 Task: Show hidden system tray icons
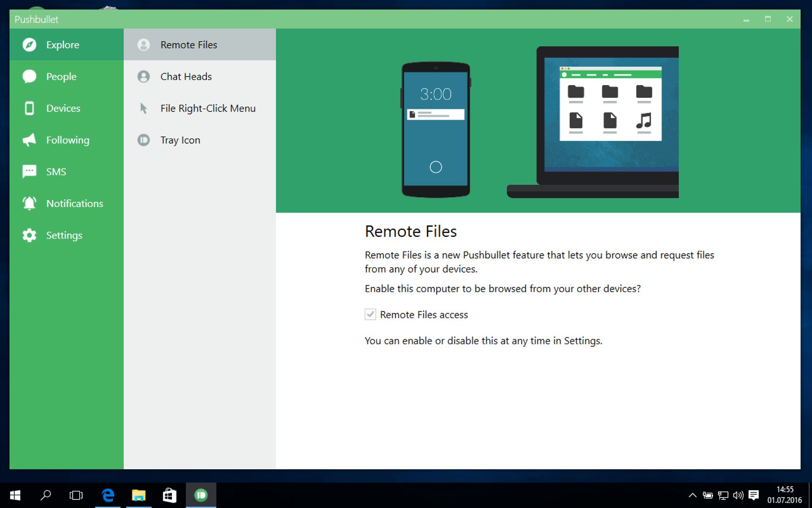(x=692, y=495)
